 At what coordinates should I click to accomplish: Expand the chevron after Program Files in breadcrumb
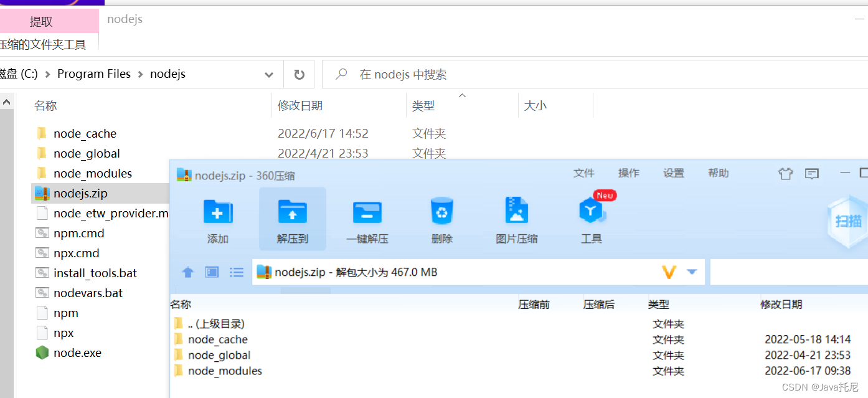pyautogui.click(x=141, y=74)
